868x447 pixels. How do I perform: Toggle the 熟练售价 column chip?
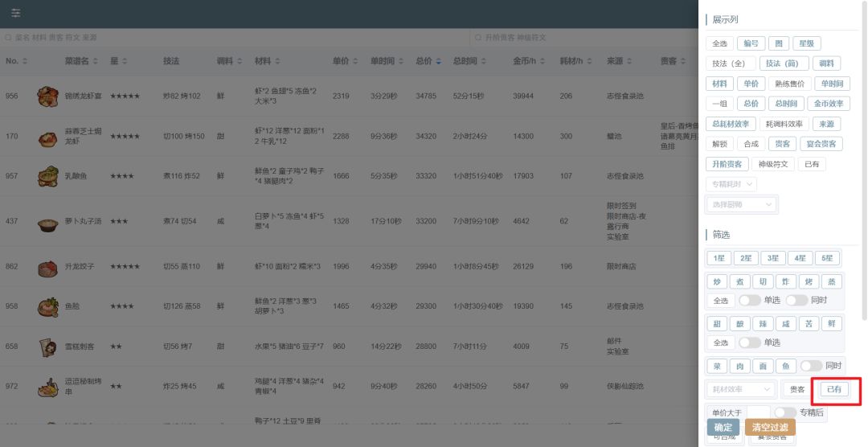pos(789,84)
